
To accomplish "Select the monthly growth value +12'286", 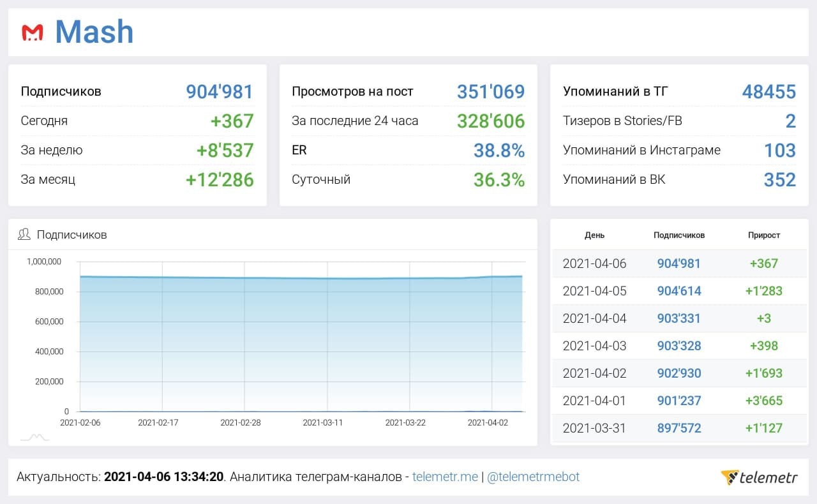I will [220, 180].
